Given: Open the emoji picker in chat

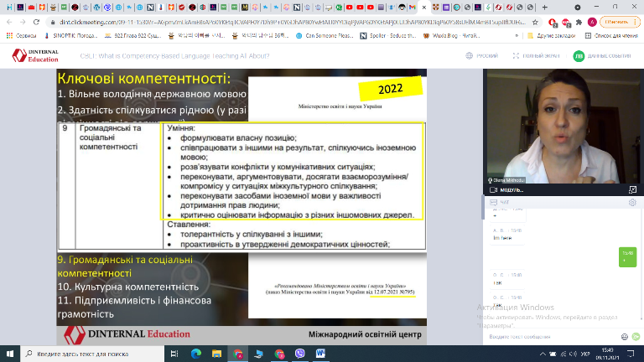Looking at the screenshot, I should [625, 337].
